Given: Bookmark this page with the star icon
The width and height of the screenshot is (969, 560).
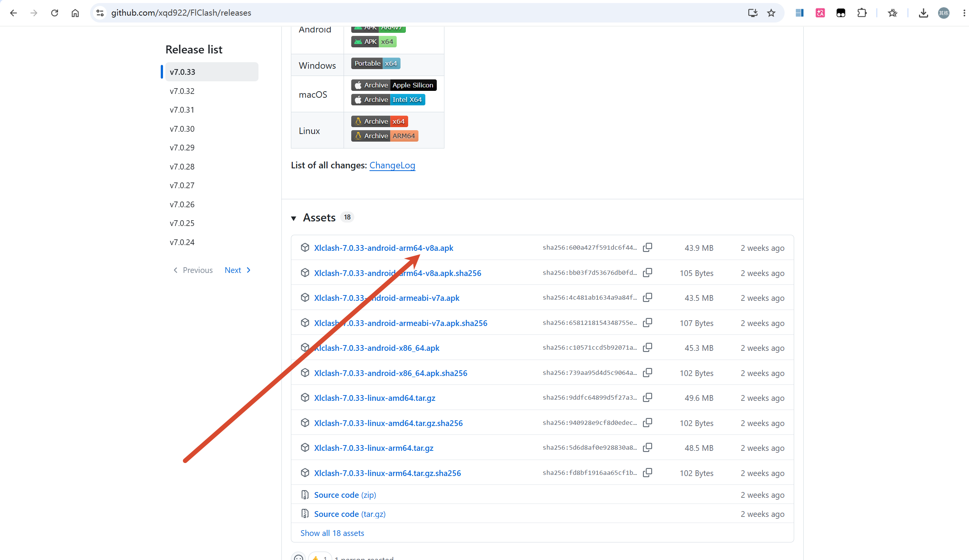Looking at the screenshot, I should pos(771,13).
